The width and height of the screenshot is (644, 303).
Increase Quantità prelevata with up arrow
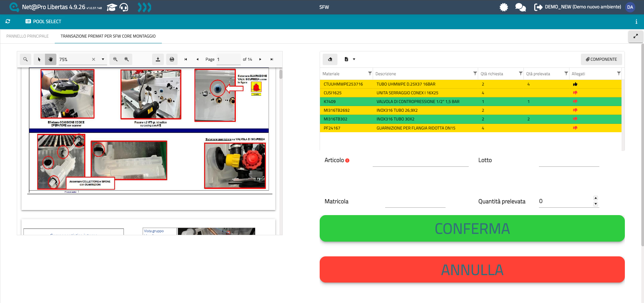[596, 198]
